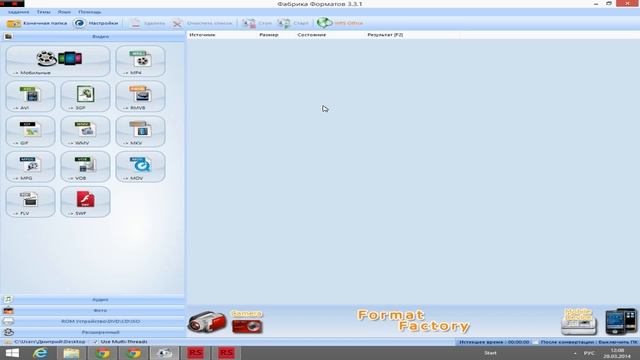Collapse the Видео category panel
This screenshot has height=360, width=640.
coord(93,36)
